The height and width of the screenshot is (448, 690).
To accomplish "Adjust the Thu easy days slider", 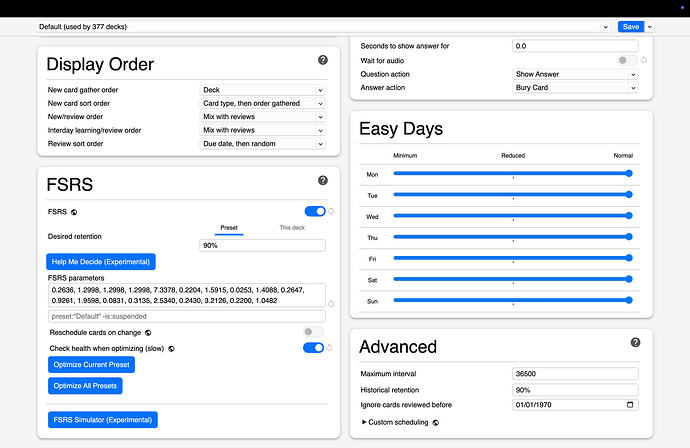I will 513,237.
